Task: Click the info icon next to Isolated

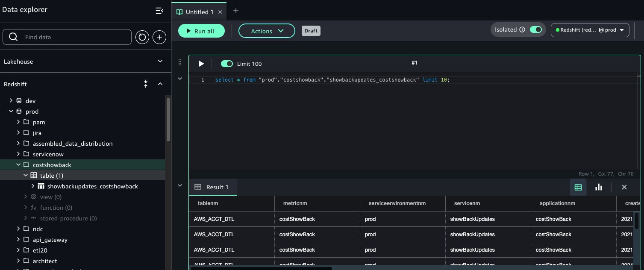Action: pos(522,30)
